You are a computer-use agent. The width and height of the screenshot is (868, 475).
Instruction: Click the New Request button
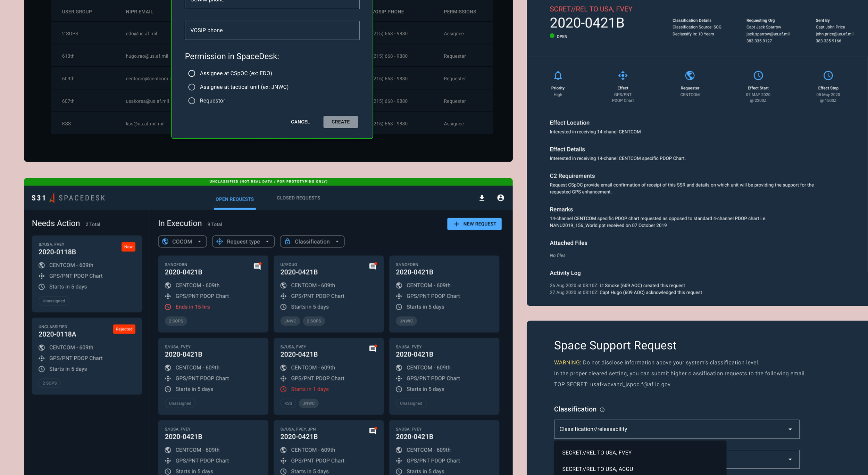(x=474, y=224)
